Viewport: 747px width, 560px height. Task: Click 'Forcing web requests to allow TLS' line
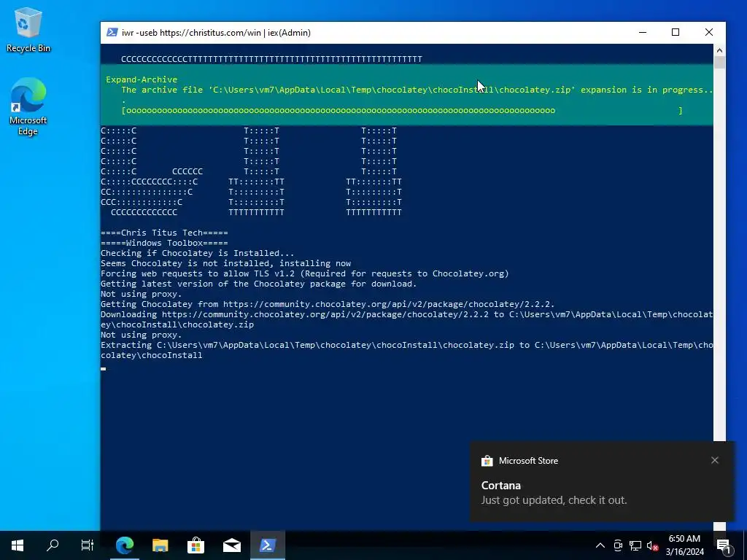305,274
